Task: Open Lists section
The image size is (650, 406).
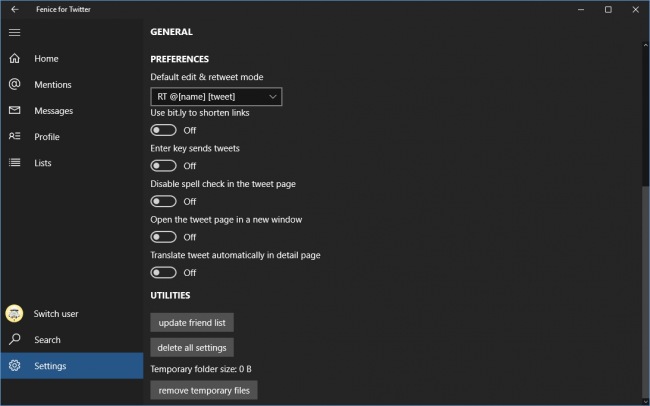Action: click(43, 163)
